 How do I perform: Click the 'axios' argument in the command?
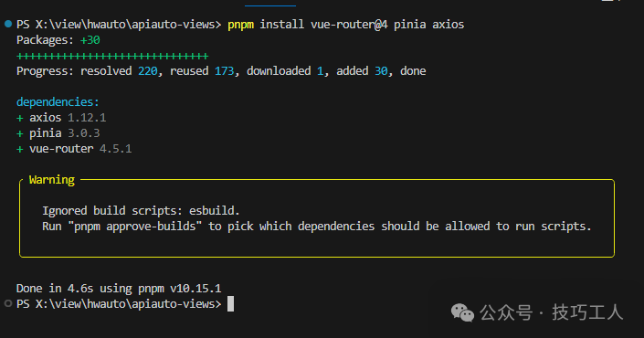pyautogui.click(x=449, y=25)
